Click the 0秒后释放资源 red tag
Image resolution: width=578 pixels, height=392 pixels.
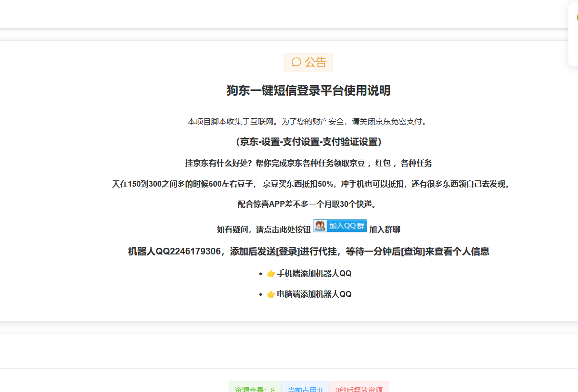click(359, 388)
